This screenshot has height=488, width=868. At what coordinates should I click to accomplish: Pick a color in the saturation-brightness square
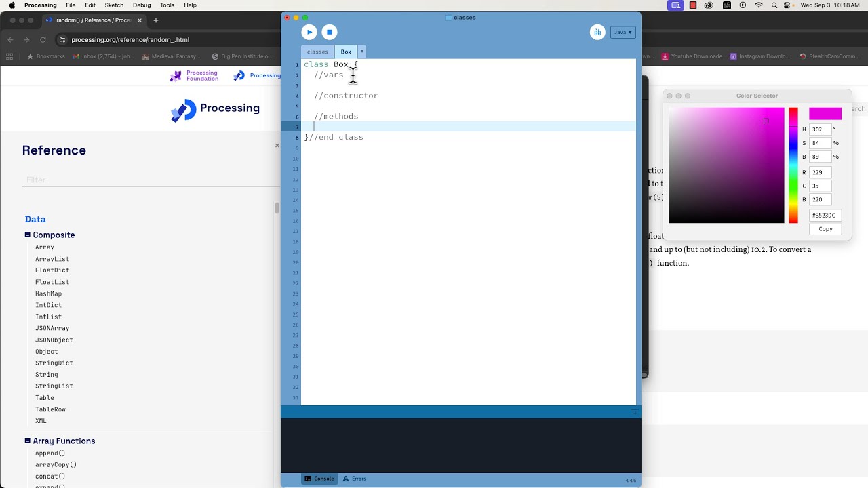(726, 165)
